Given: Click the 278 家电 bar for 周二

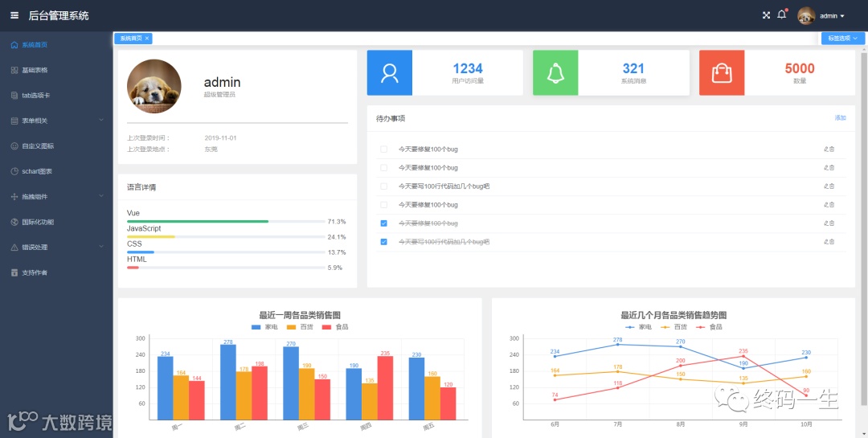Looking at the screenshot, I should 228,382.
